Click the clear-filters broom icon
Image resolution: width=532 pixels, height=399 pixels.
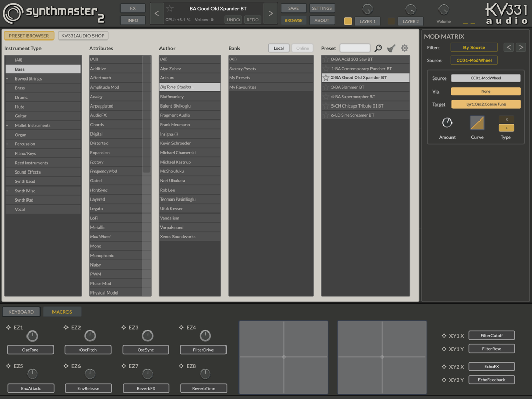(x=391, y=47)
